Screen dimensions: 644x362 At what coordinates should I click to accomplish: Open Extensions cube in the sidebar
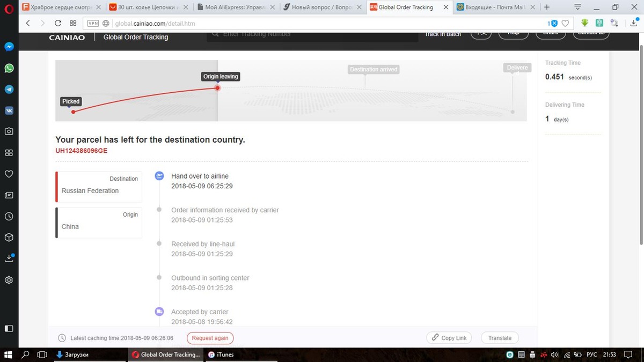[9, 237]
